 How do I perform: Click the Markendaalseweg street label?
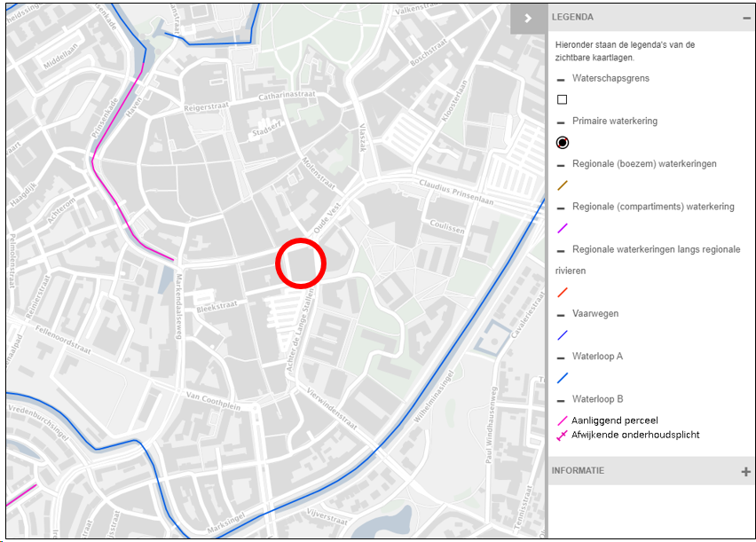pyautogui.click(x=179, y=306)
